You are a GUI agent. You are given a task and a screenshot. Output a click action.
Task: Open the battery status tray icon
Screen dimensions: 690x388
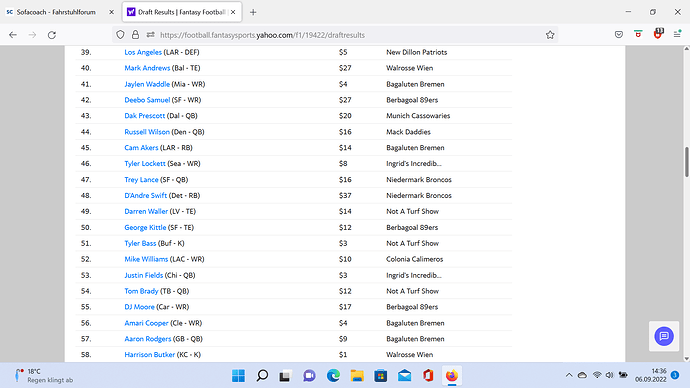623,375
